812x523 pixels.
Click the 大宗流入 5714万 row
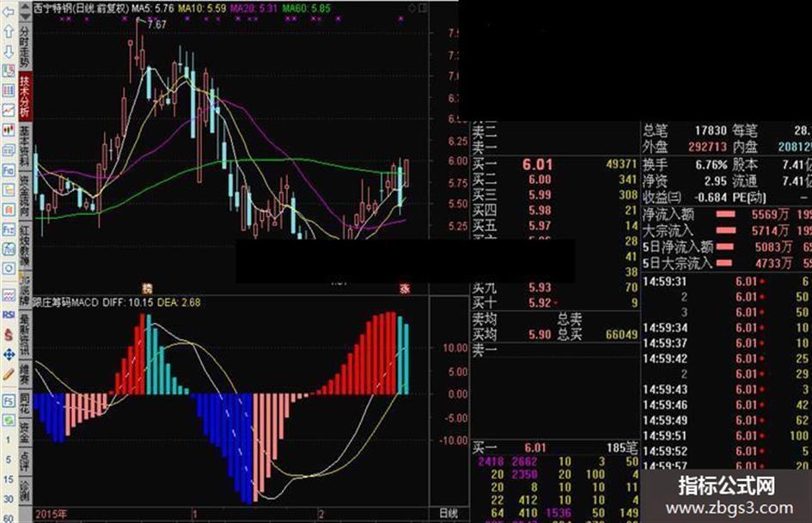tap(727, 230)
